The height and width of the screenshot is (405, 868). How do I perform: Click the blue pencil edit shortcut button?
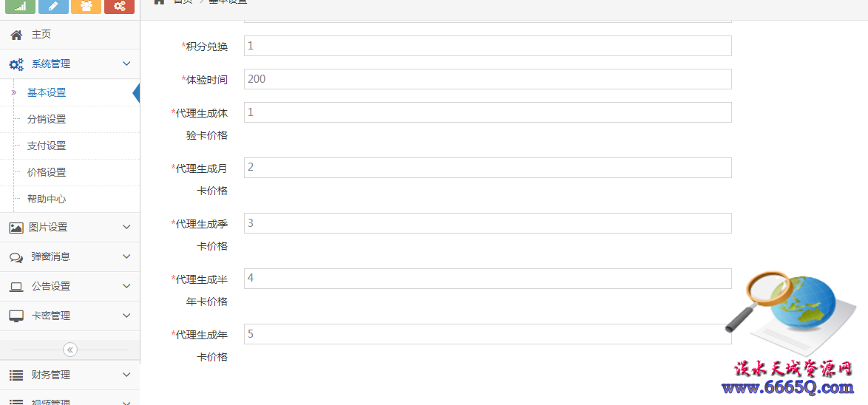pos(54,7)
